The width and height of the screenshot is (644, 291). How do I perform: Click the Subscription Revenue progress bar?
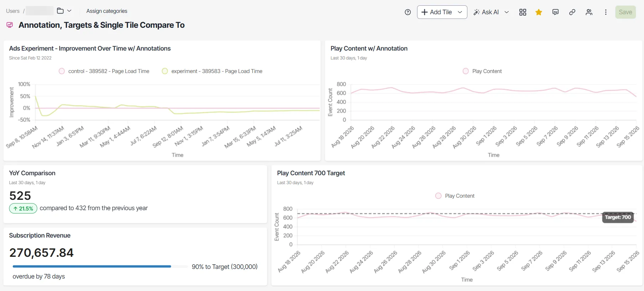[x=100, y=266]
